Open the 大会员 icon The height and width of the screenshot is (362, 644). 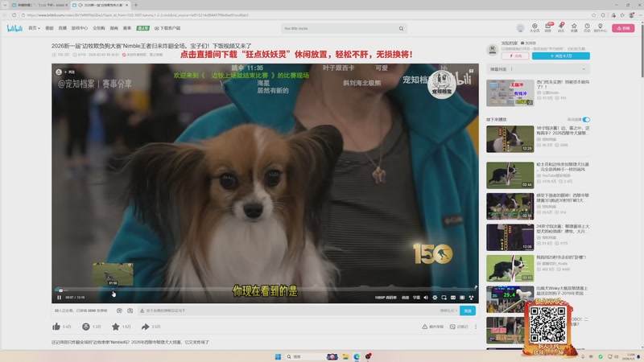(x=535, y=27)
